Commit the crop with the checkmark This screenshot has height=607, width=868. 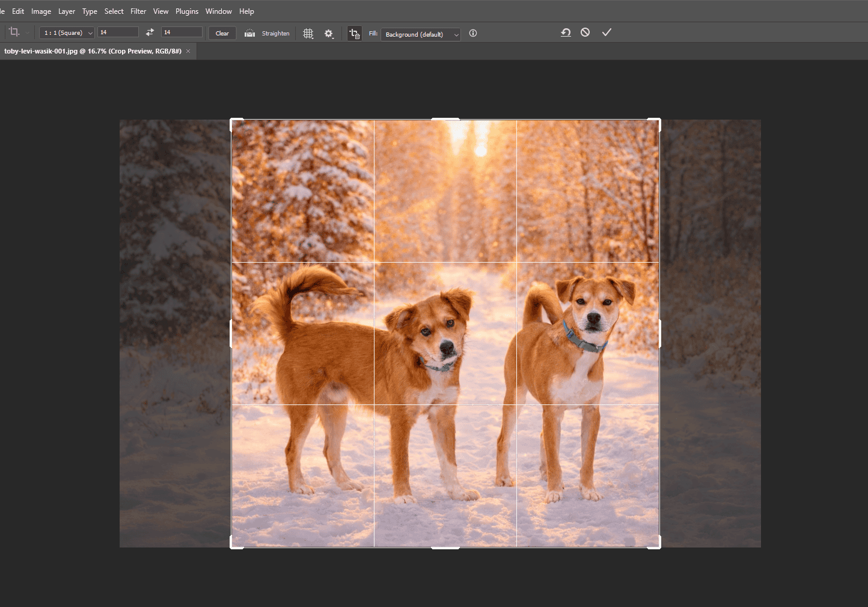(x=607, y=32)
